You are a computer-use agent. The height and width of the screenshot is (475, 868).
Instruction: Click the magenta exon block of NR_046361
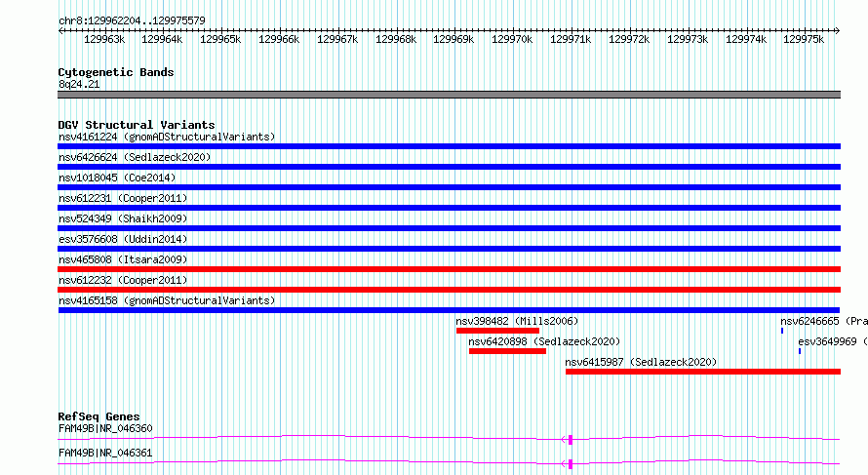click(571, 464)
